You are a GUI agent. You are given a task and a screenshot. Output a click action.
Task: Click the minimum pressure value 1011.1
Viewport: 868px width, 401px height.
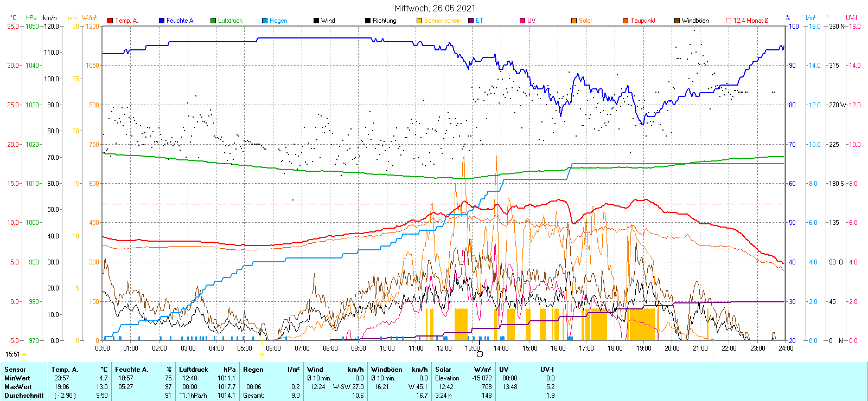[x=227, y=378]
